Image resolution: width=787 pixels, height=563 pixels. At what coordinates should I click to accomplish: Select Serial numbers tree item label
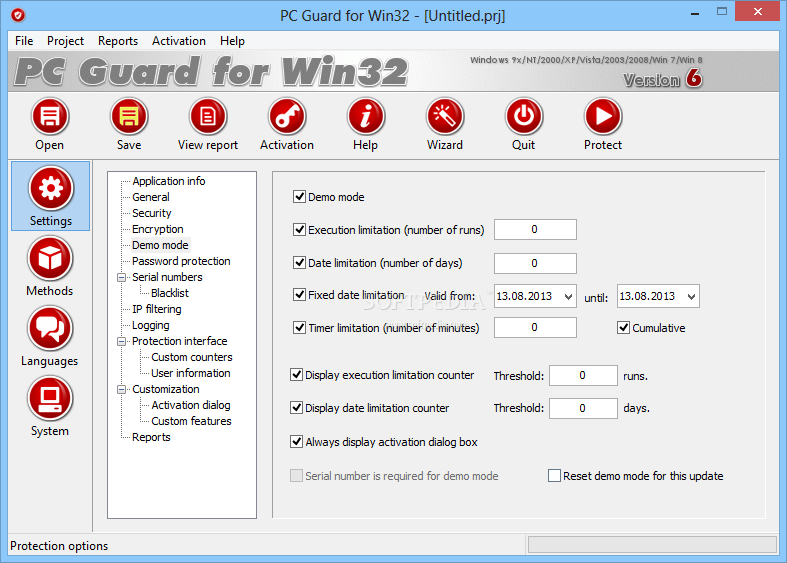coord(167,277)
